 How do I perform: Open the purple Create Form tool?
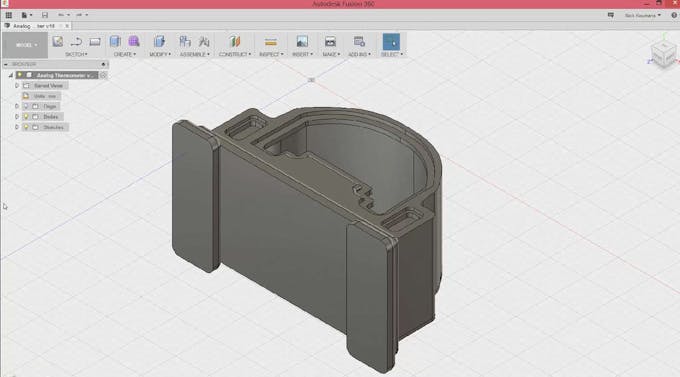coord(134,42)
